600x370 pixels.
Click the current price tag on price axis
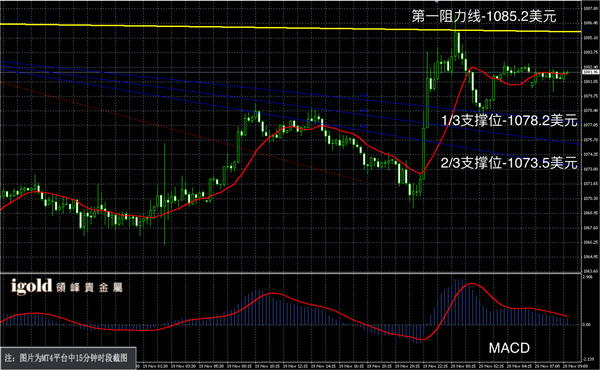click(x=590, y=72)
